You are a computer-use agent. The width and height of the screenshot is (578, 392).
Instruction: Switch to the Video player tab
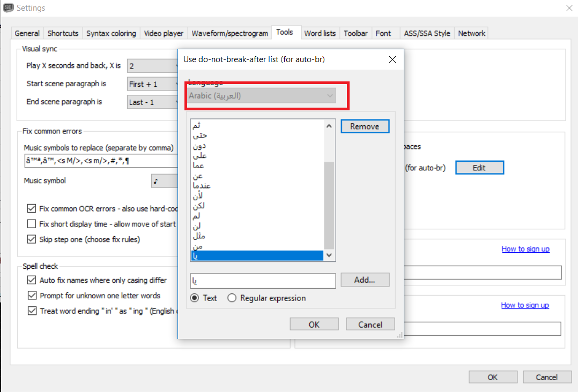[x=164, y=33]
